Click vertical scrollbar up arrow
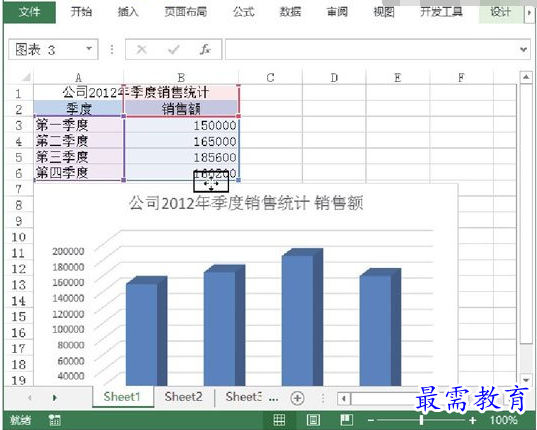This screenshot has height=430, width=537. point(526,77)
